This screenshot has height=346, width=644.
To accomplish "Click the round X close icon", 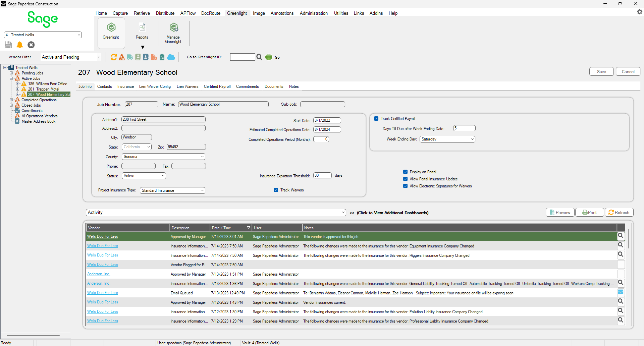I will point(31,45).
